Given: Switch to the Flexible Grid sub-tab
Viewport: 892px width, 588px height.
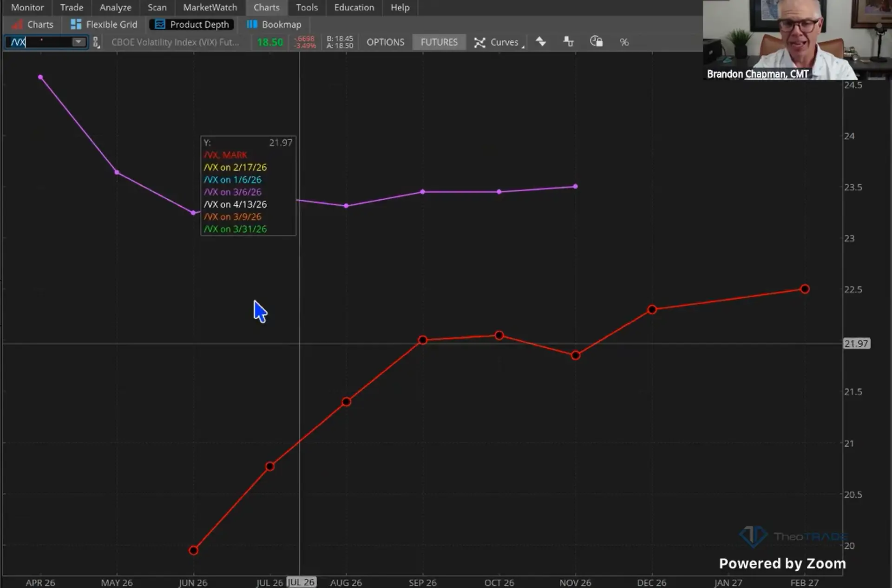Looking at the screenshot, I should click(104, 25).
